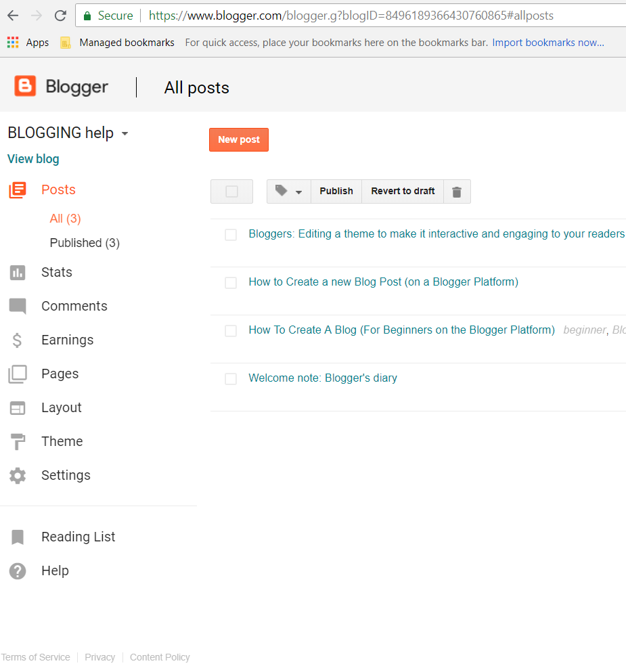Check the 'How to Create a new Blog Post' row

point(231,282)
